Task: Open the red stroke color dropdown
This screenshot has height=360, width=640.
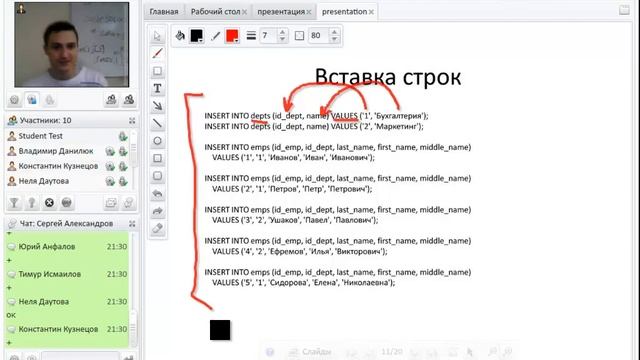Action: tap(232, 36)
